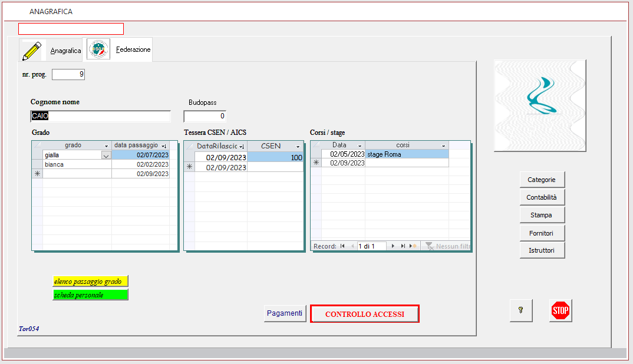633x364 pixels.
Task: Switch to Federazione tab
Action: click(x=117, y=49)
